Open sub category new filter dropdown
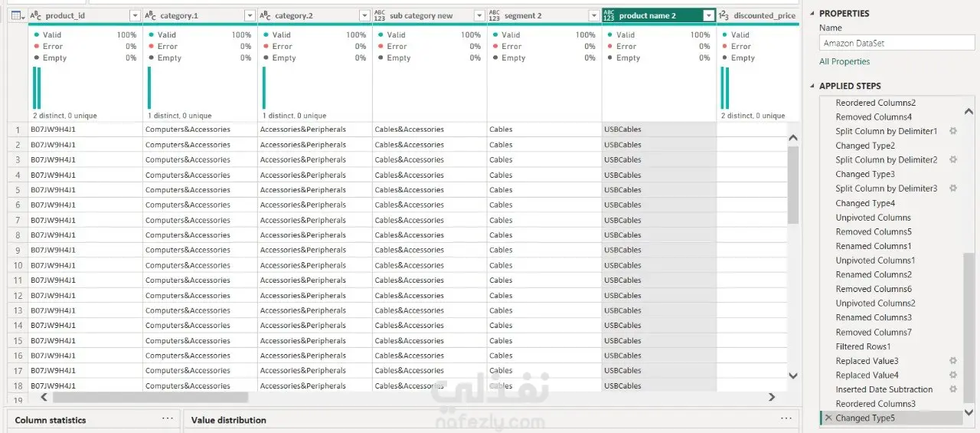Image resolution: width=980 pixels, height=433 pixels. [x=479, y=15]
